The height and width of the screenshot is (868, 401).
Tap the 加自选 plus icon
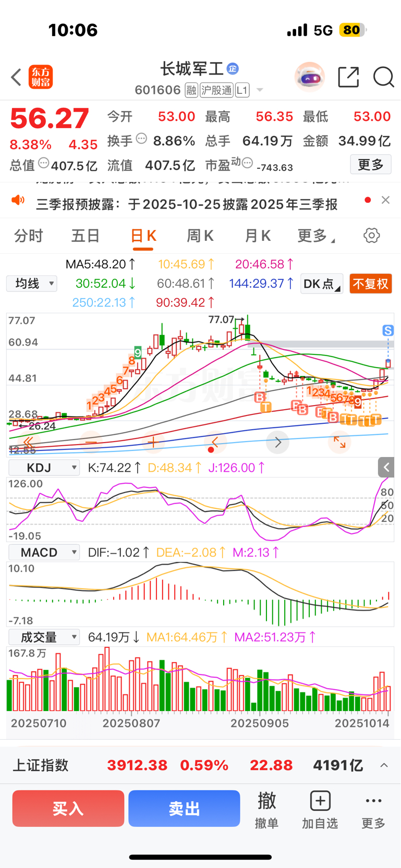coord(320,801)
